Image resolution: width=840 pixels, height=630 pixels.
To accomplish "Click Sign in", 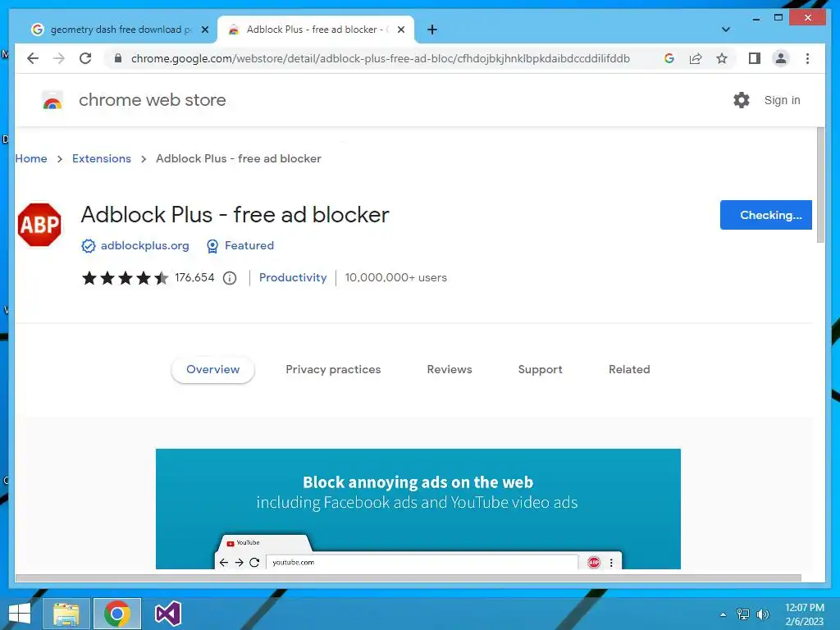I will 782,100.
